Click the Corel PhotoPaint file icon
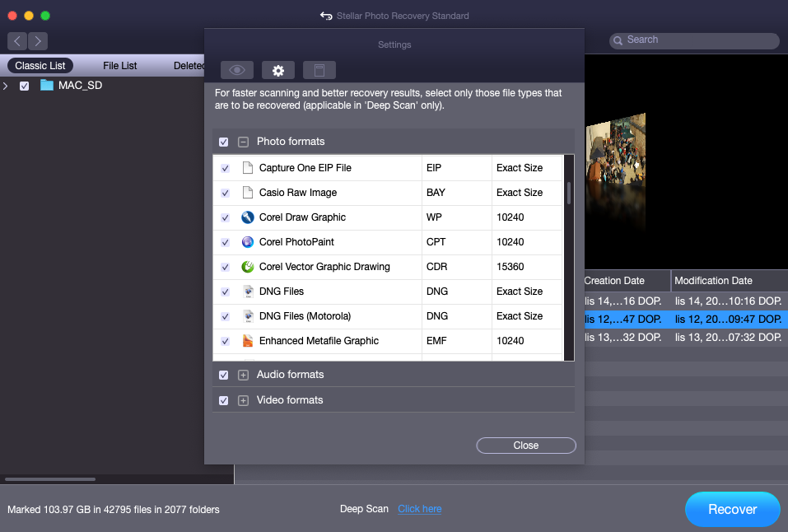 pyautogui.click(x=247, y=242)
